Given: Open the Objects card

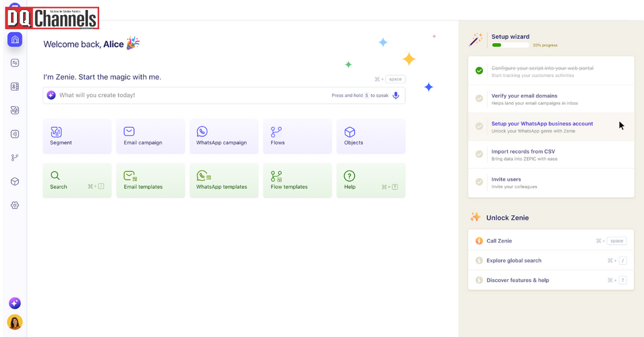Looking at the screenshot, I should pos(371,136).
